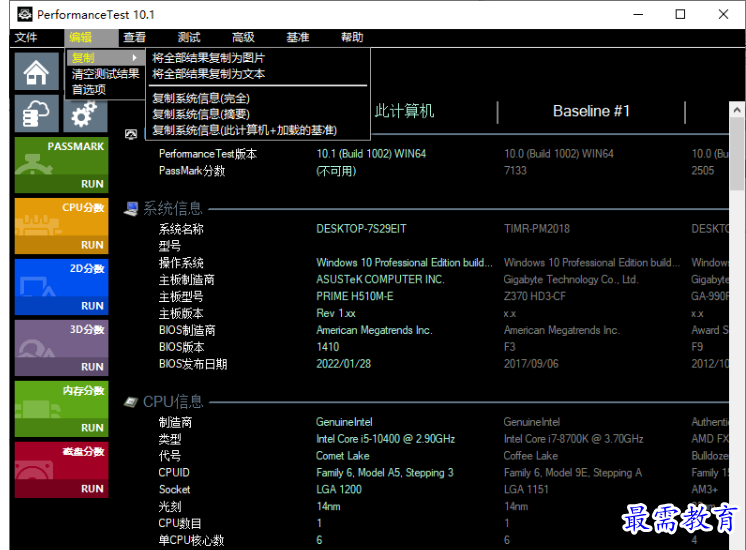Select the 此计算机 column header
Screen dimensions: 746x550
tap(404, 111)
